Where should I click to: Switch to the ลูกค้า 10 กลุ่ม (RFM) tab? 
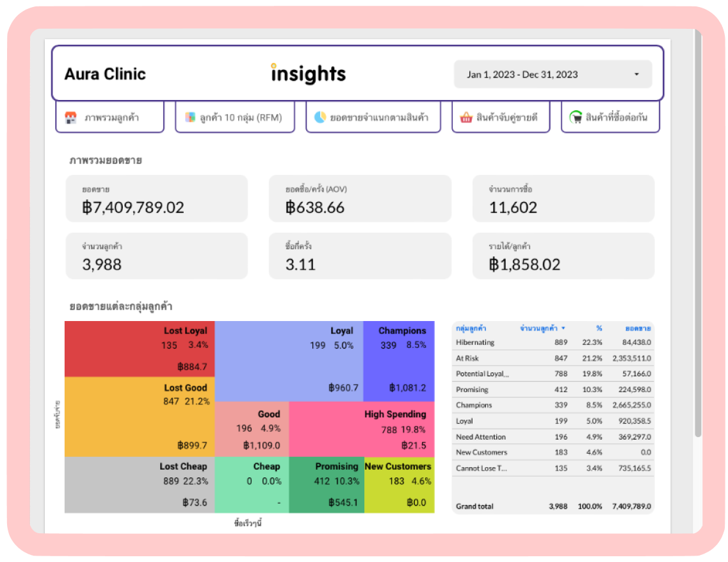(235, 117)
